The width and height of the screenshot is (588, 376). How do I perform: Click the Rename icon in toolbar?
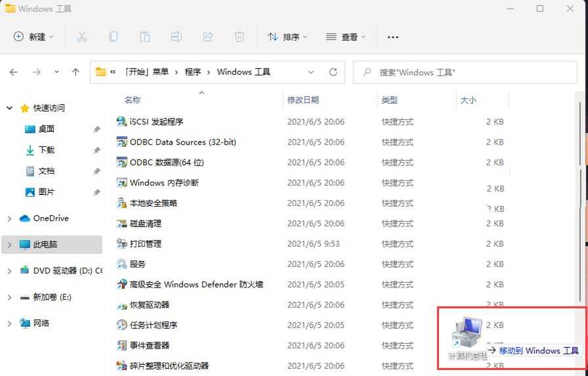pos(177,37)
